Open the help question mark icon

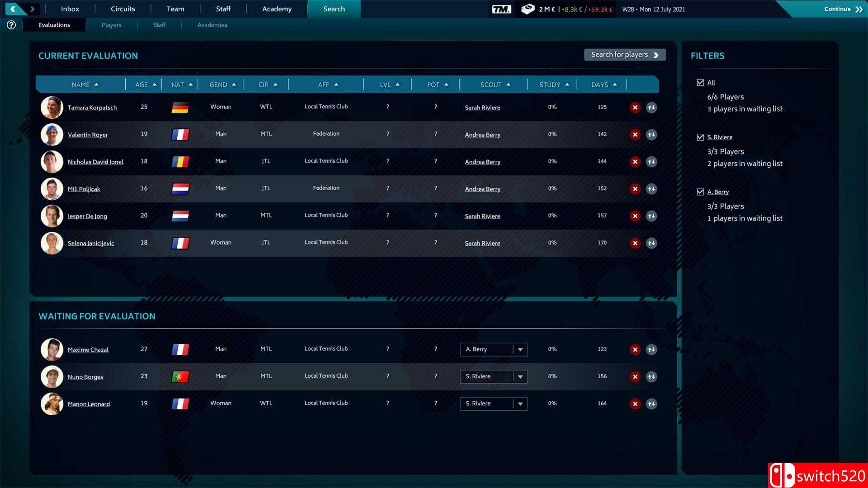click(11, 25)
